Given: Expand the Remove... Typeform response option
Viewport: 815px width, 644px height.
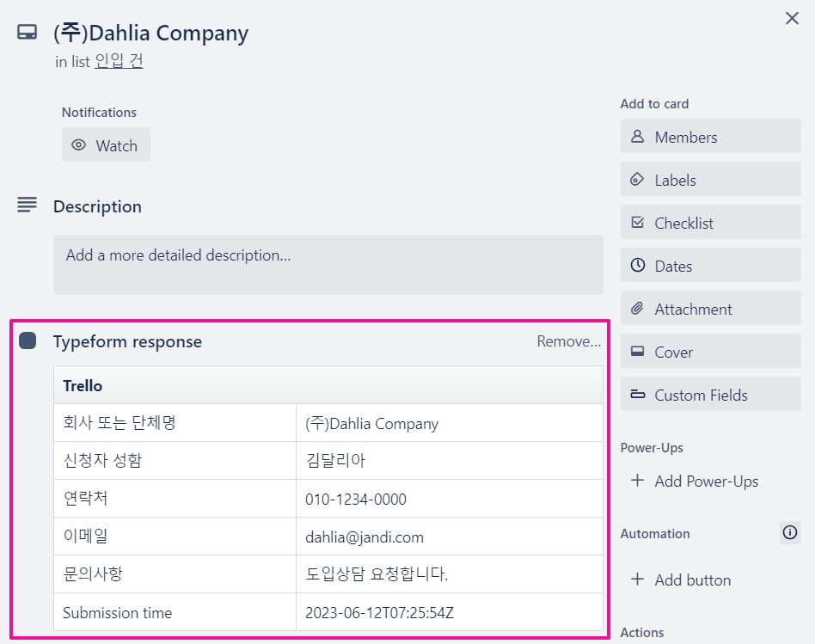Looking at the screenshot, I should click(568, 341).
